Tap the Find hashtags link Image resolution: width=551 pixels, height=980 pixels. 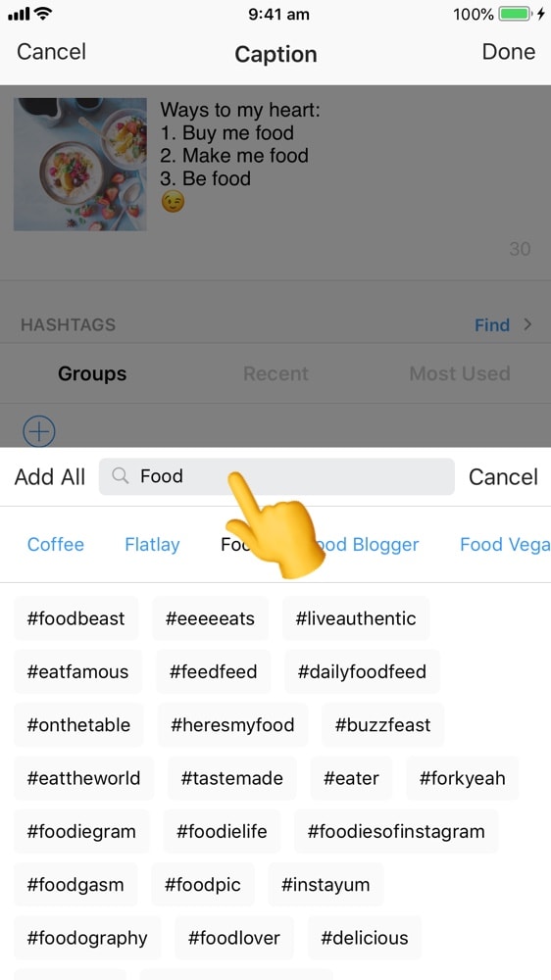491,325
